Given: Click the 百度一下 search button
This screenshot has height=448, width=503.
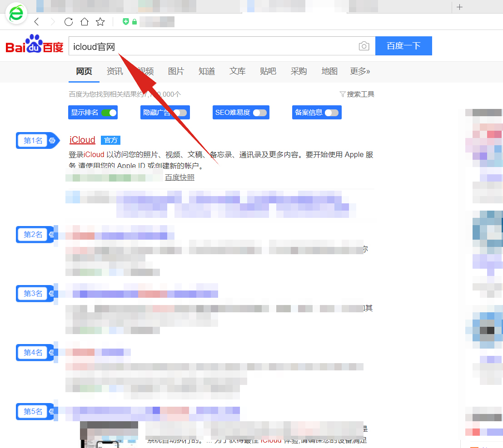Looking at the screenshot, I should 403,46.
